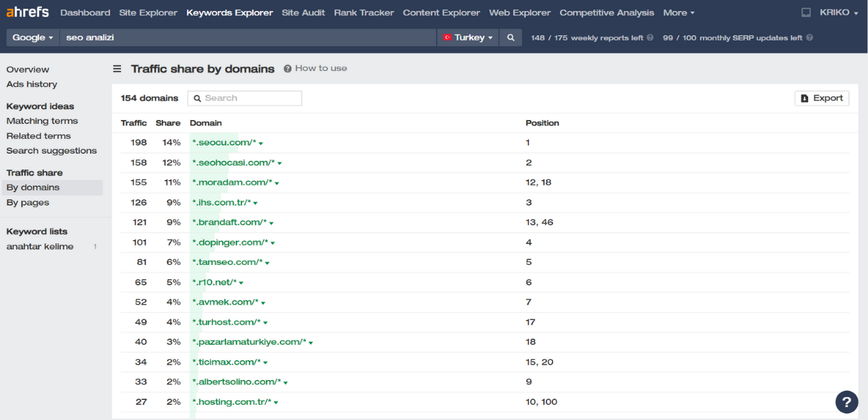The width and height of the screenshot is (868, 420).
Task: Open the KRIKO account menu
Action: (838, 13)
